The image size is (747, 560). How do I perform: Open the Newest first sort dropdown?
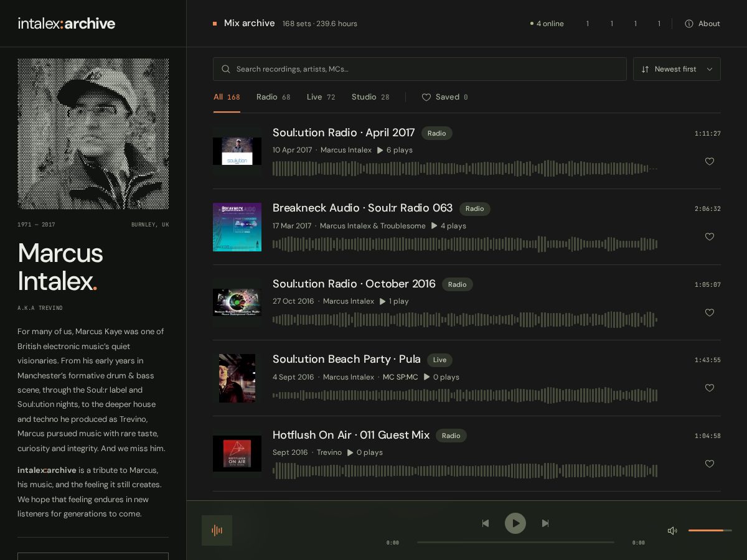point(677,69)
